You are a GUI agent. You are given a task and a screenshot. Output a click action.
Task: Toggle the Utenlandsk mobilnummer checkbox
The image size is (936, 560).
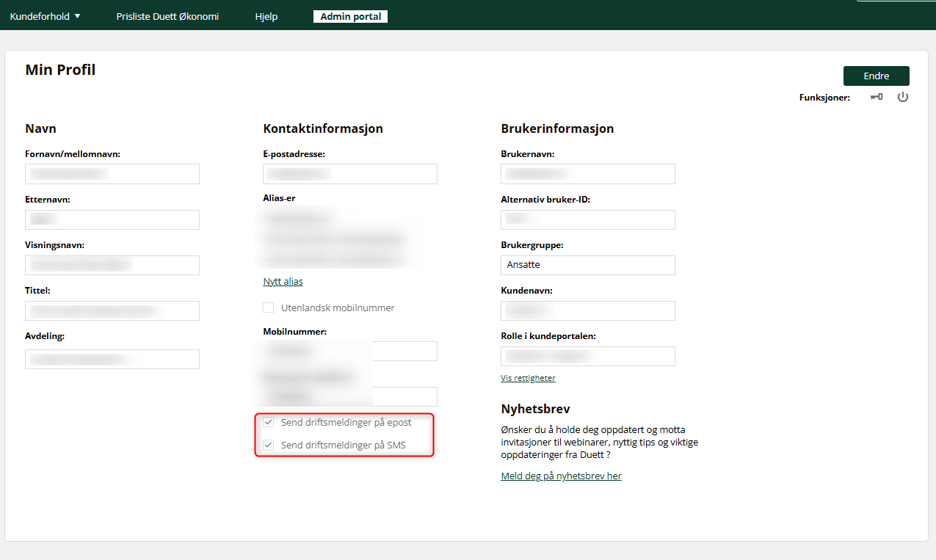[x=269, y=308]
